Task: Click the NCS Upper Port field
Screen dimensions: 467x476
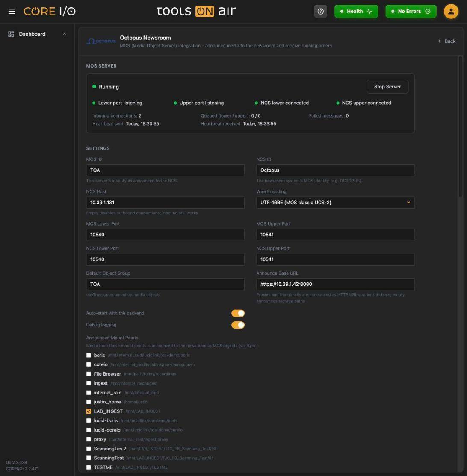Action: 335,259
